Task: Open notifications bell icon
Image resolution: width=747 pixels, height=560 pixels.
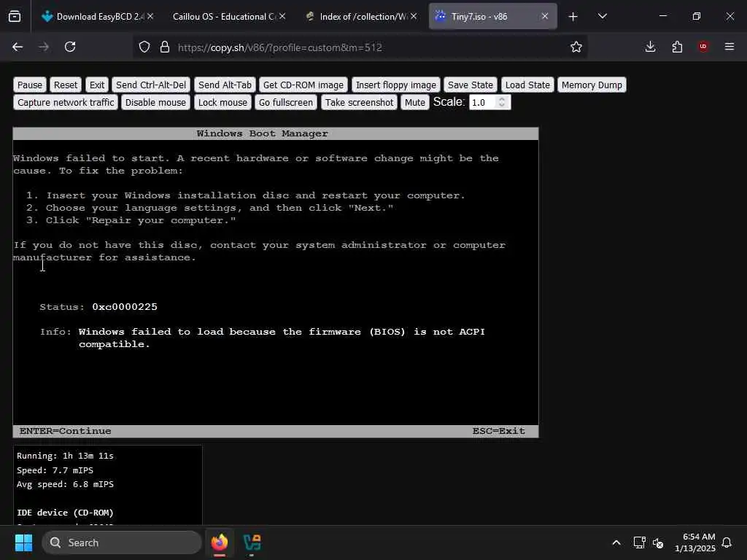Action: coord(727,542)
